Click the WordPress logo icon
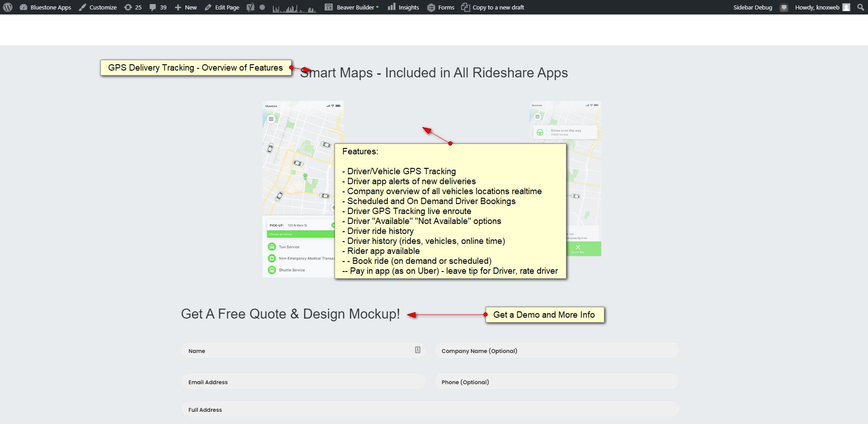 [8, 7]
